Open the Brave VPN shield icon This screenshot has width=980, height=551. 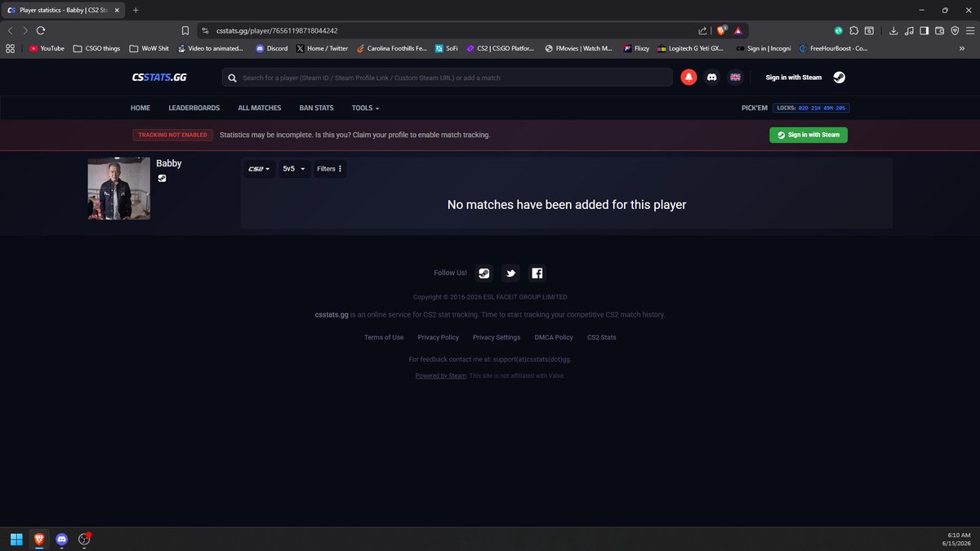click(x=955, y=30)
